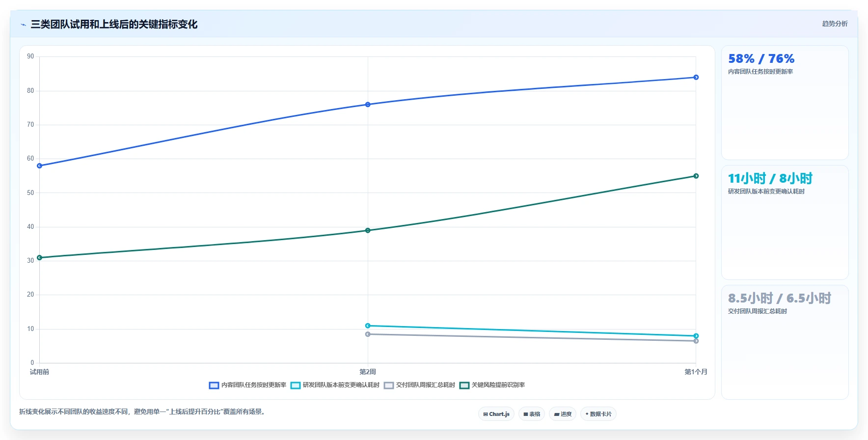Screen dimensions: 868x440
Task: Click card caption 研发团队版本前变更确认耗时
Action: click(x=766, y=192)
